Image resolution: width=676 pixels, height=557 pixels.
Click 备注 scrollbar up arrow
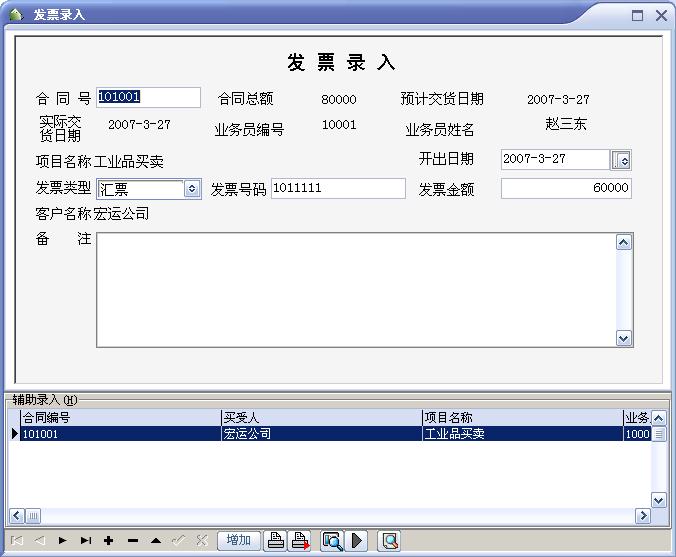pyautogui.click(x=623, y=242)
